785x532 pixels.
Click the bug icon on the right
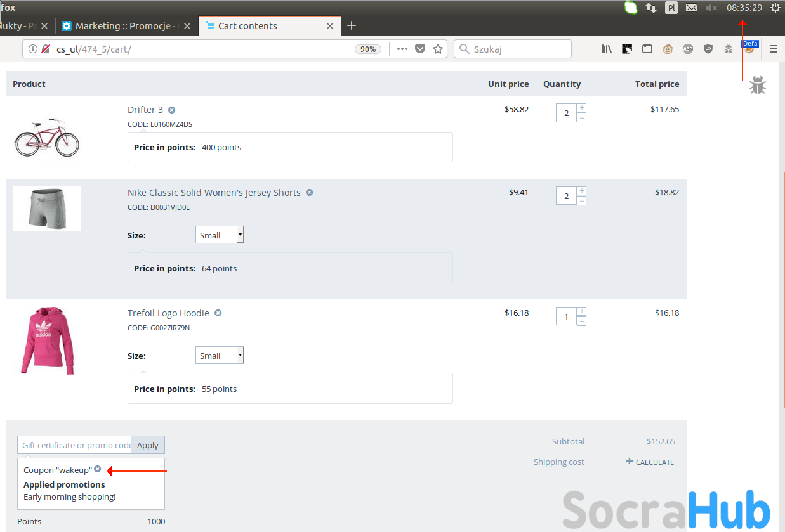pyautogui.click(x=757, y=85)
